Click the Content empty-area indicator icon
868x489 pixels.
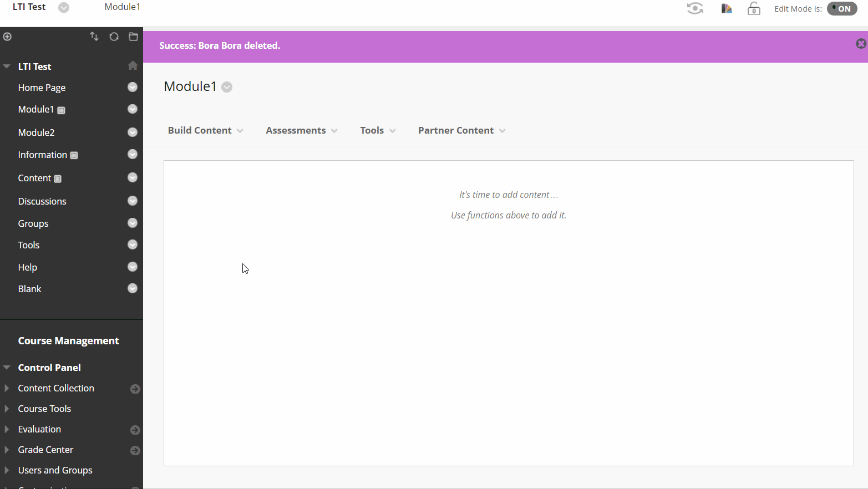(58, 179)
